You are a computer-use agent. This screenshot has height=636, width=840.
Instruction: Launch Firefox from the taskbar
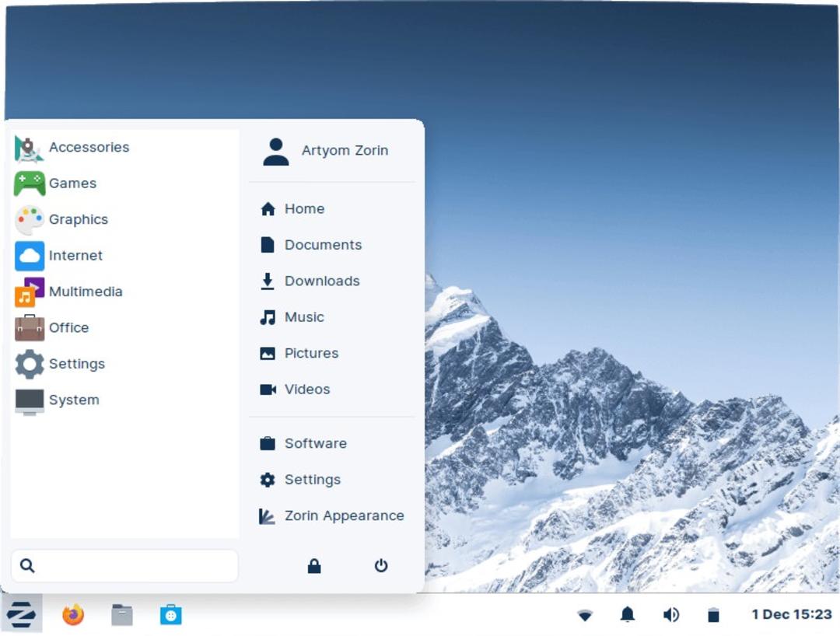73,614
